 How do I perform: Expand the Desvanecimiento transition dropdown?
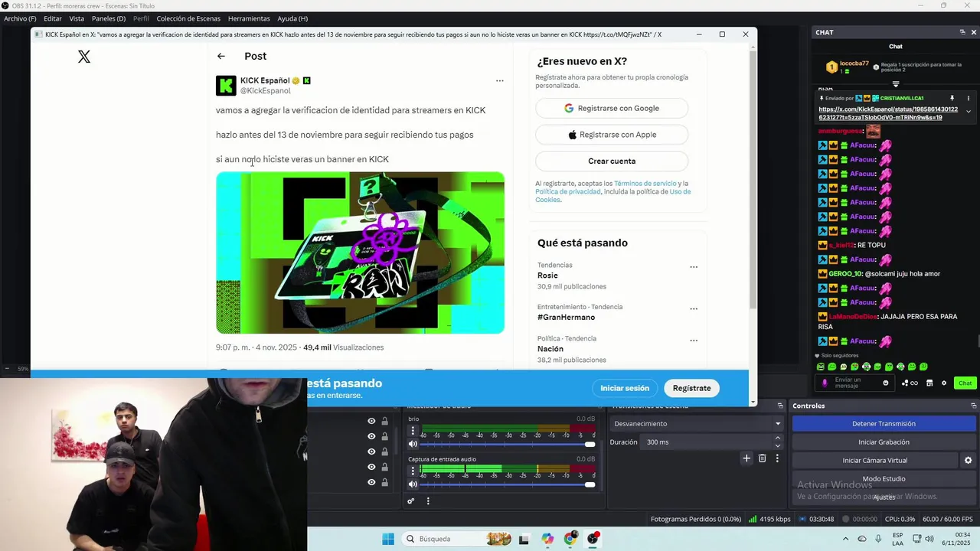778,423
